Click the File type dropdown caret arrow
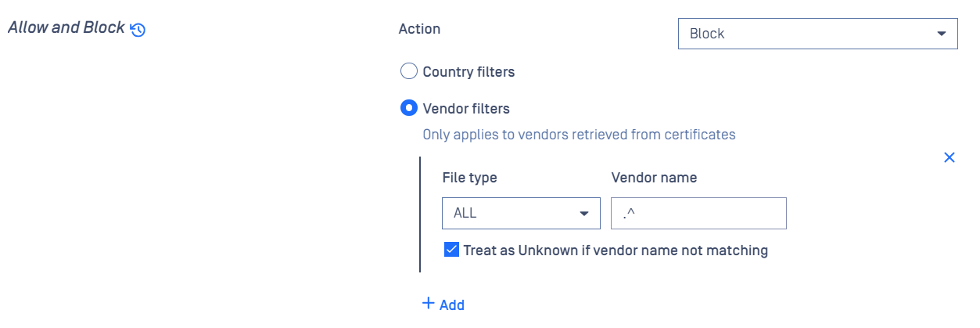The image size is (980, 328). click(x=583, y=214)
